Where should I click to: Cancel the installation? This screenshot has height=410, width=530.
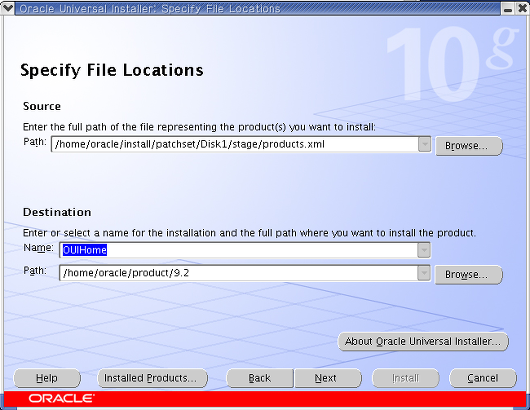point(483,378)
